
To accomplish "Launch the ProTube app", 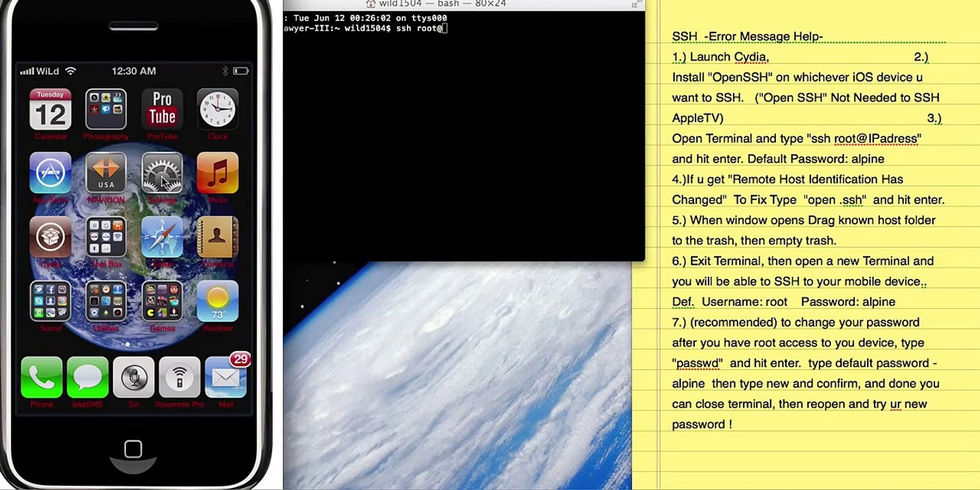I will (x=162, y=110).
